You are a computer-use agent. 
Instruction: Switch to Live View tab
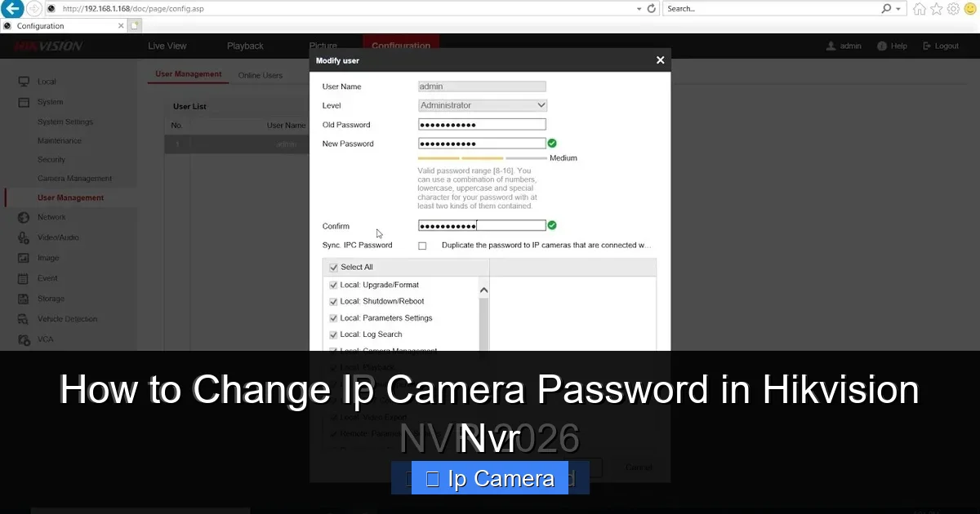click(167, 46)
